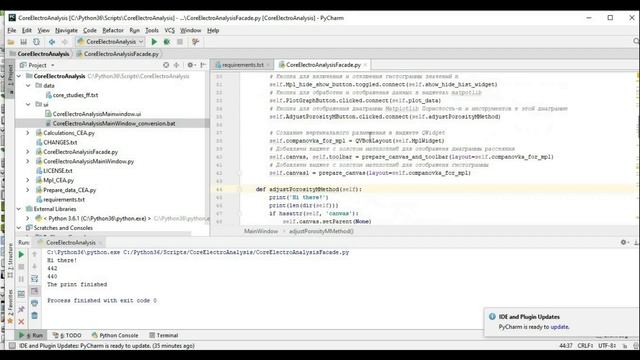Screen dimensions: 640x360
Task: Click the Run panel layout icon below pause
Action: coord(21,293)
